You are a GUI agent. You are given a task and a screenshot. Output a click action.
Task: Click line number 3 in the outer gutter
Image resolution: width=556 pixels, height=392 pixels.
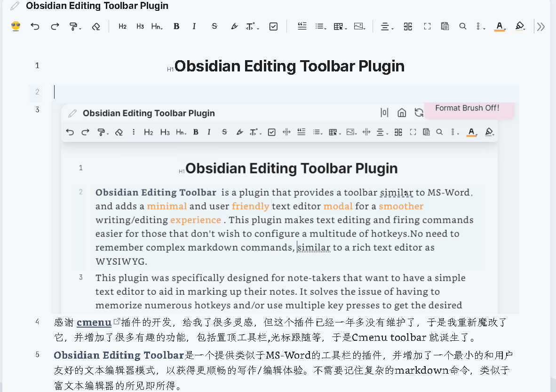[37, 110]
